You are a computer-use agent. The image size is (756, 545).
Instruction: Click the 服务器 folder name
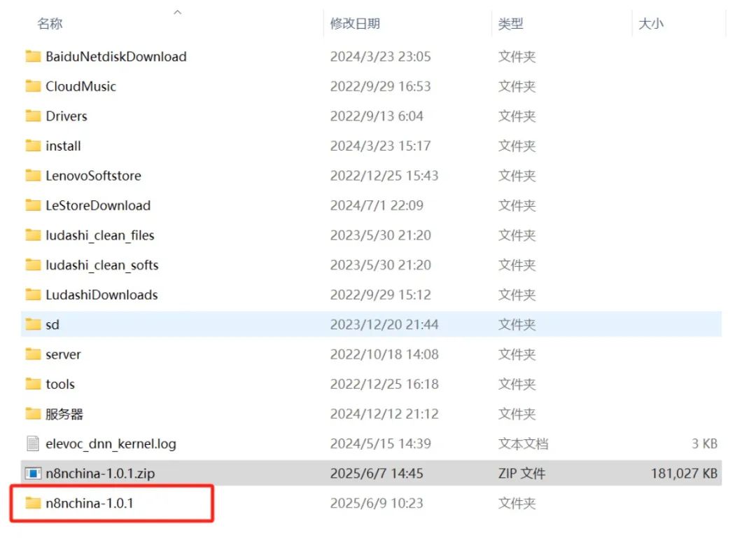coord(64,414)
